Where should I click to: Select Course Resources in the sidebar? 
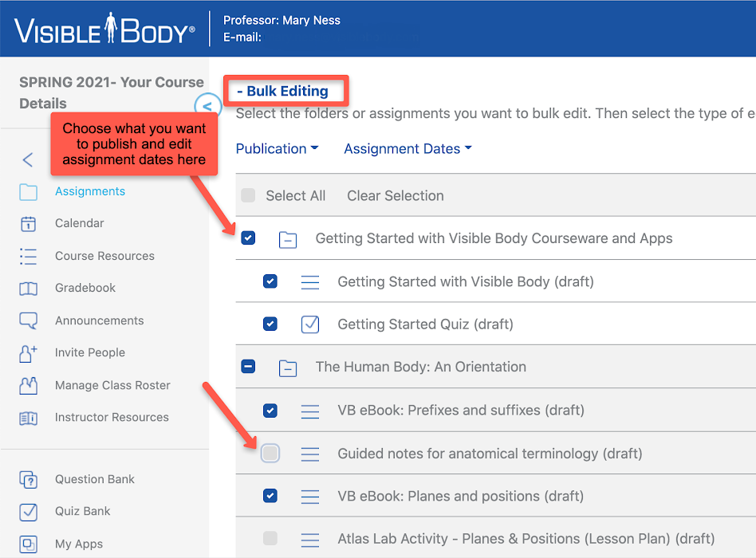click(x=104, y=256)
